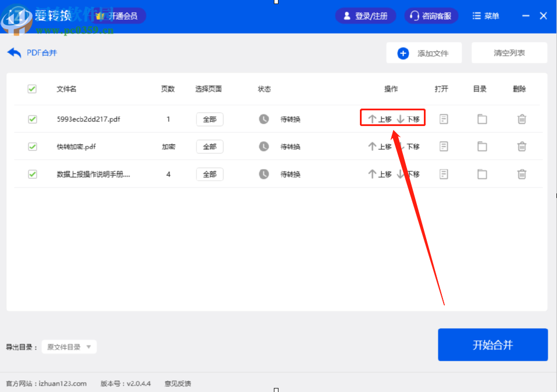Open folder of 数据上报操作说明手册
The width and height of the screenshot is (557, 392).
point(482,174)
